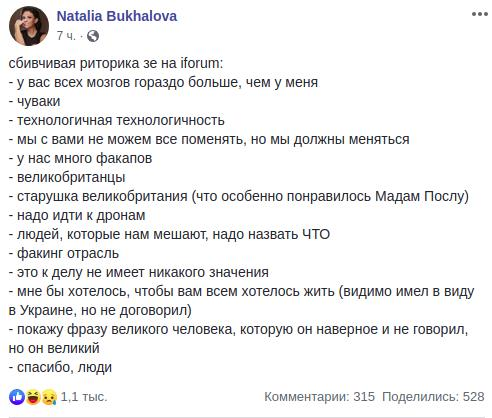
Task: Open the Natalia Bukhalova profile name link
Action: 117,16
